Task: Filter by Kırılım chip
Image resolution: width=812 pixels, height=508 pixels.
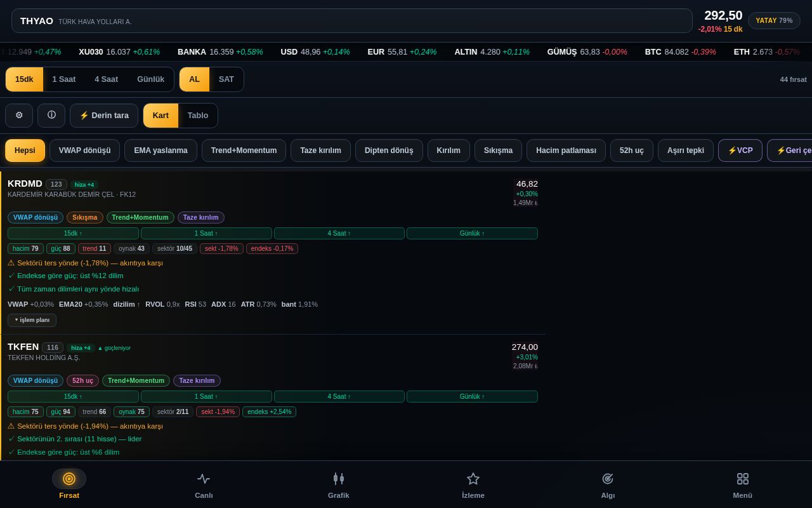Action: click(449, 150)
